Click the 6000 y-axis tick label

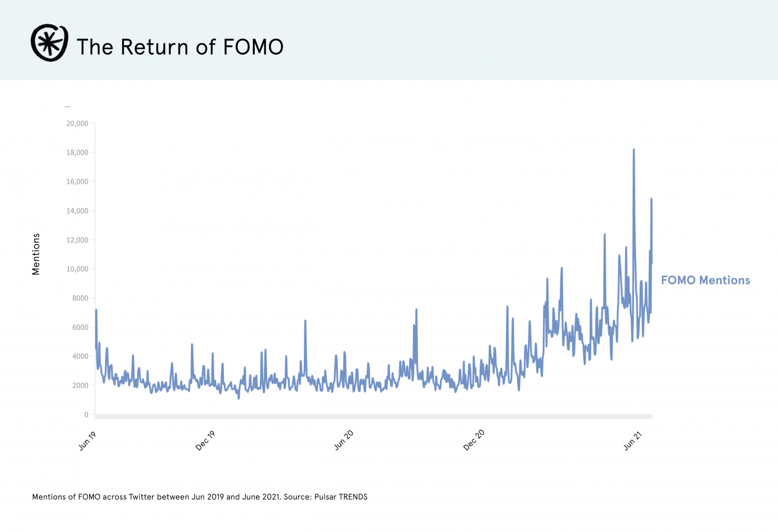coord(80,327)
